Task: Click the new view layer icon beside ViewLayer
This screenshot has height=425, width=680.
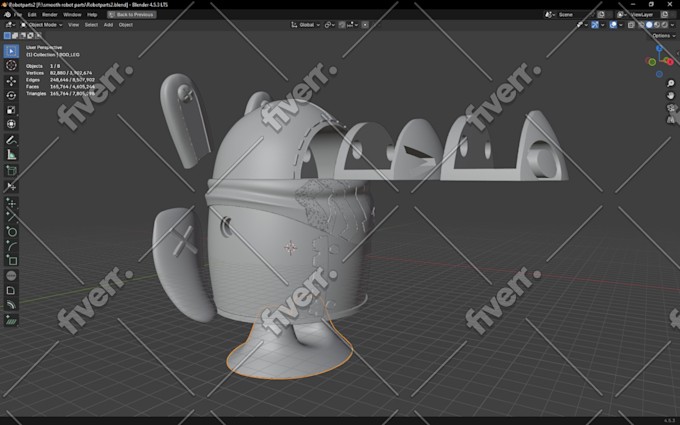Action: coord(665,14)
